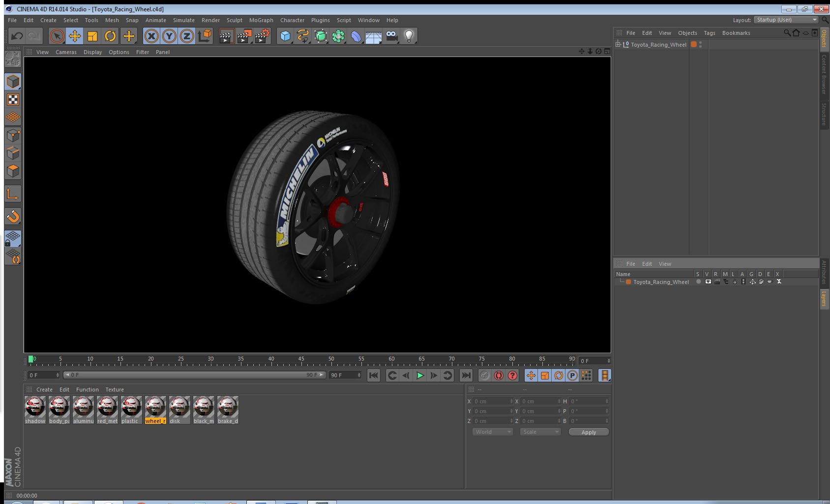Click the Make Editable icon
Screen dimensions: 830x504
coord(13,59)
